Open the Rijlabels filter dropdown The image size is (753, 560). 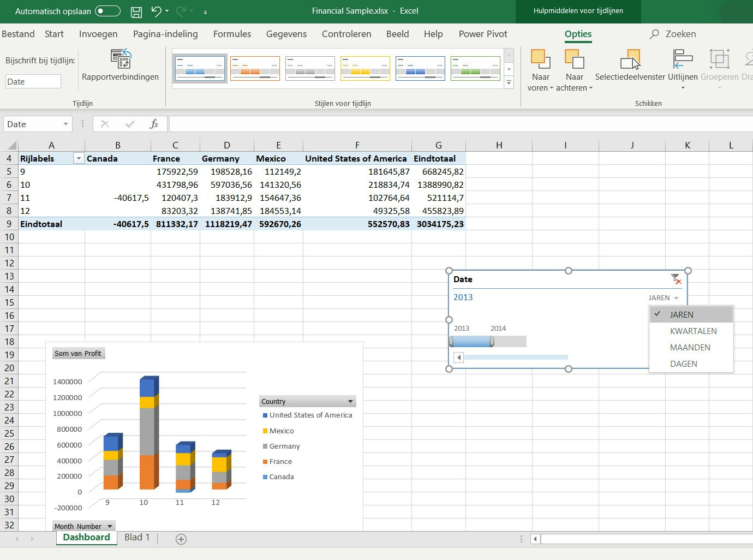78,158
